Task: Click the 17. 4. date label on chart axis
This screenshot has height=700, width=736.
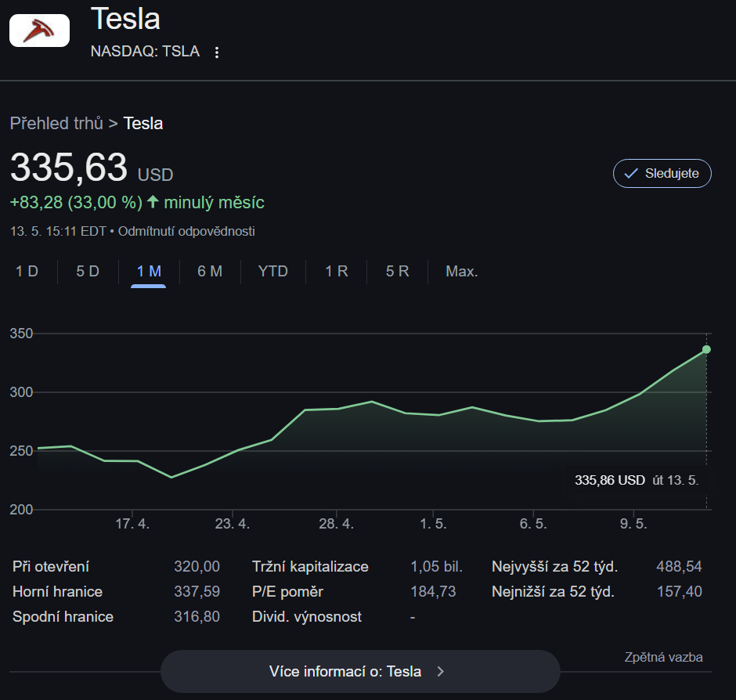Action: coord(132,524)
